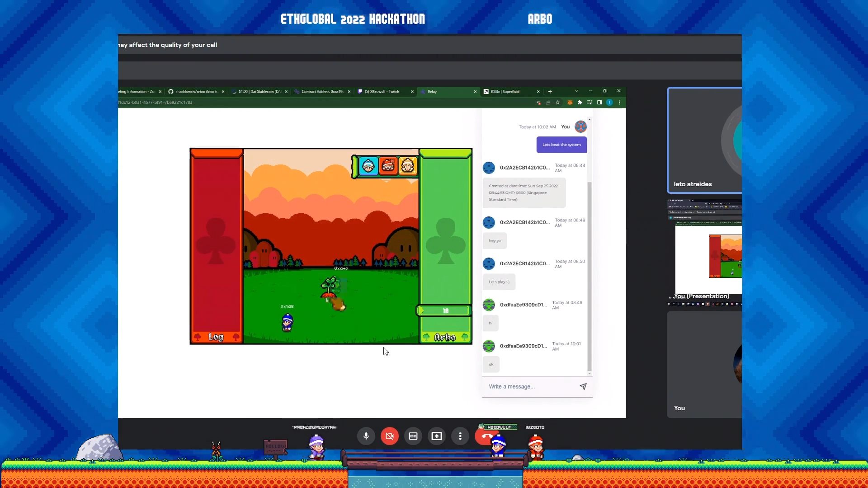
Task: Click the red Log team panel
Action: [217, 246]
